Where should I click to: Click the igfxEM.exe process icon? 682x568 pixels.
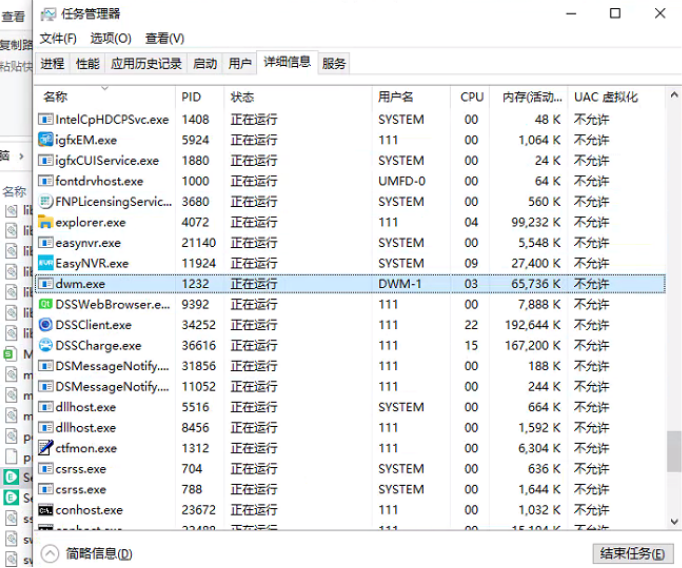click(46, 140)
